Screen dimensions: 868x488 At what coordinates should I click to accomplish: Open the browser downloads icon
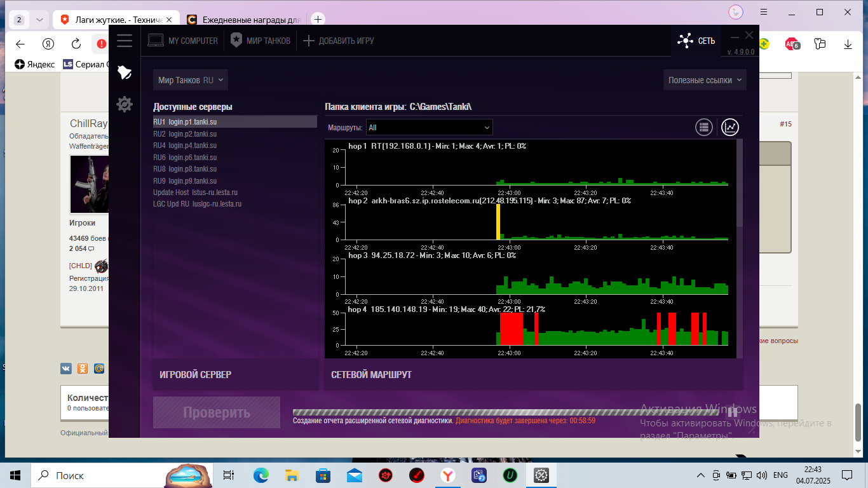[848, 44]
